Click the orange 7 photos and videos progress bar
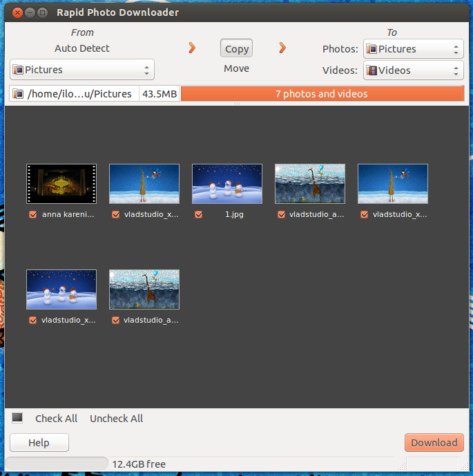 click(322, 94)
